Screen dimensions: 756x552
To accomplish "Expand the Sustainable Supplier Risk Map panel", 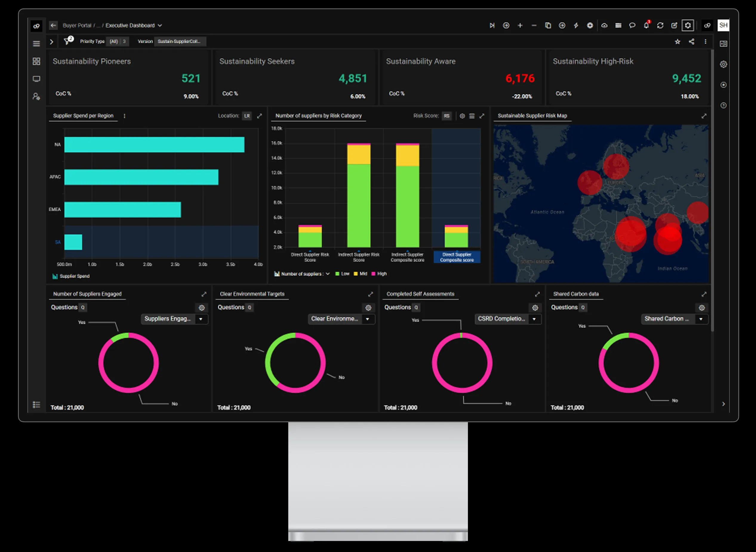I will point(704,116).
